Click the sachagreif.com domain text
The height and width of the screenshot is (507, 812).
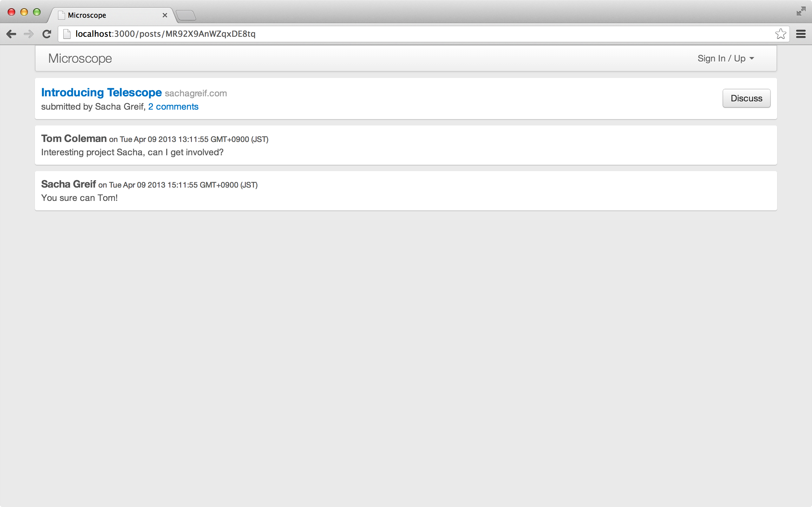click(x=196, y=93)
